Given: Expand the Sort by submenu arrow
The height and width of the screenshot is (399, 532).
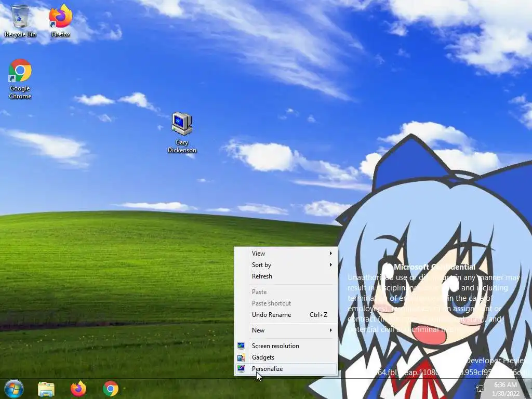Looking at the screenshot, I should [x=330, y=265].
